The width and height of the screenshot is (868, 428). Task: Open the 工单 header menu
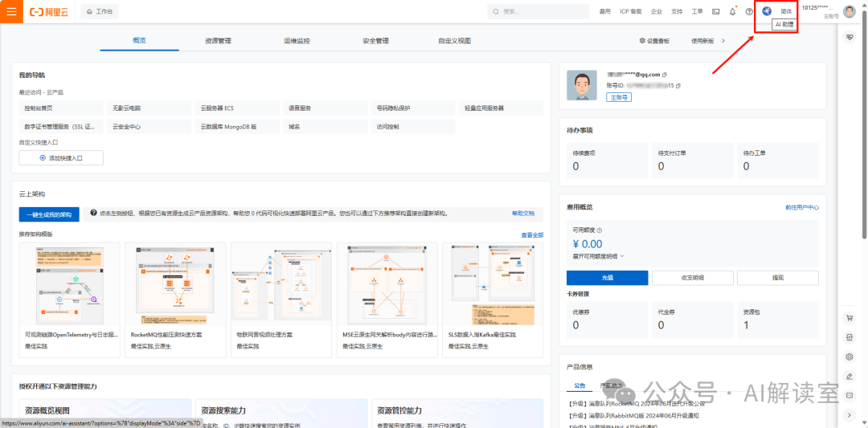click(x=698, y=11)
